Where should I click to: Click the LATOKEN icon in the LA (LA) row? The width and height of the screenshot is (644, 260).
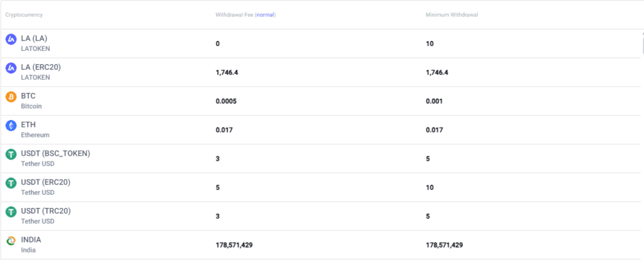pyautogui.click(x=11, y=40)
